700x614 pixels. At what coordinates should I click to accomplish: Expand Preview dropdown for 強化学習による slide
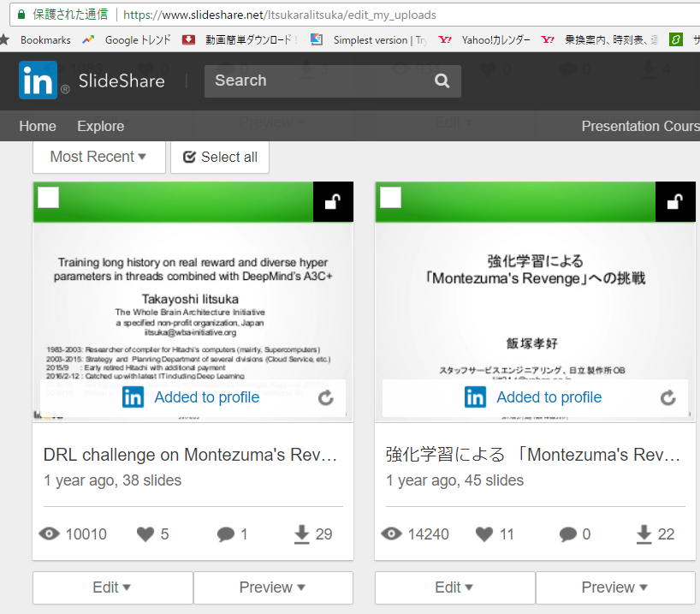(615, 587)
